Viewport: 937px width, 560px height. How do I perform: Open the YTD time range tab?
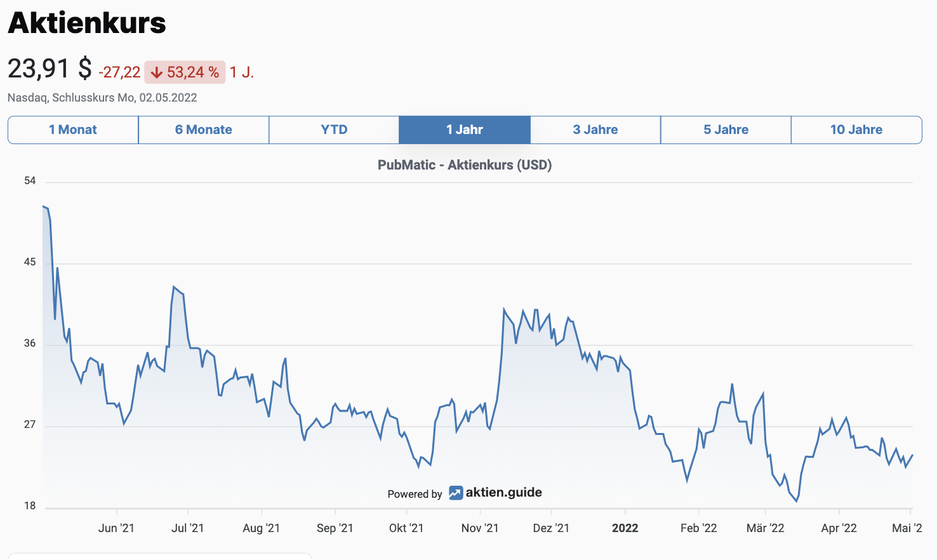(x=334, y=130)
